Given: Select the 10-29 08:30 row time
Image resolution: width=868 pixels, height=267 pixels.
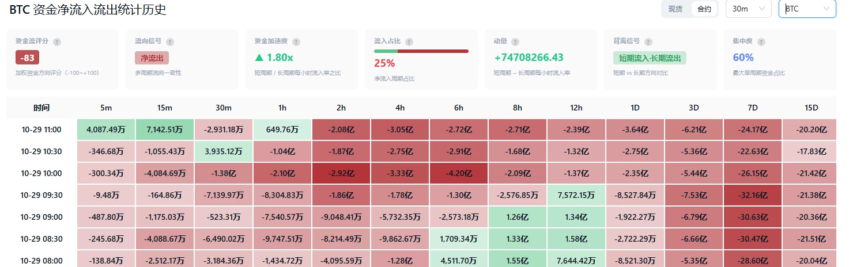Looking at the screenshot, I should coord(41,239).
